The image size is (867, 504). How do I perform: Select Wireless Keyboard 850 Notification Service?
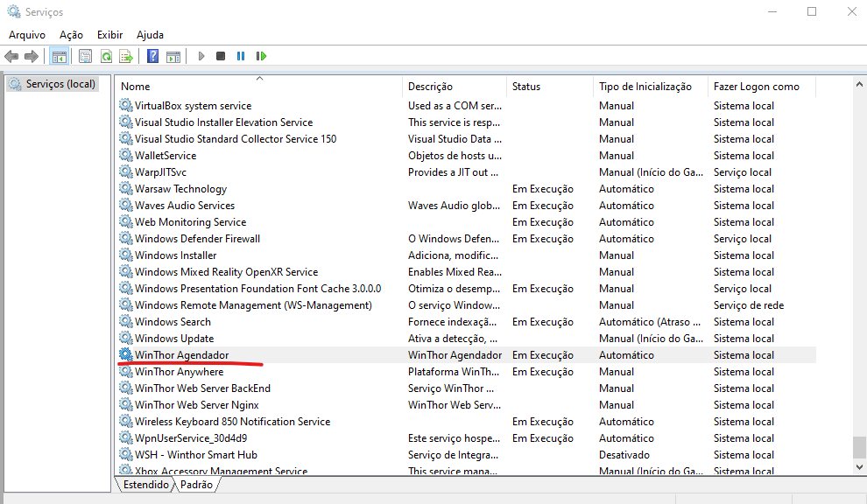(x=232, y=422)
